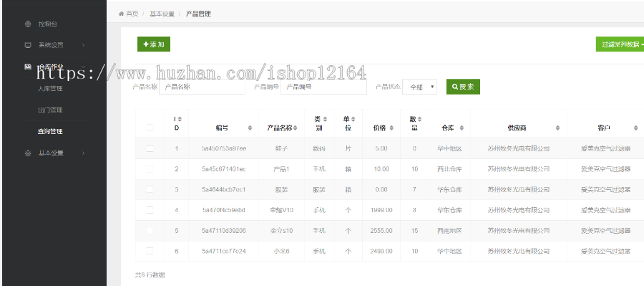Screen dimensions: 644x286
Task: Click the home icon in the breadcrumb
Action: pos(121,14)
